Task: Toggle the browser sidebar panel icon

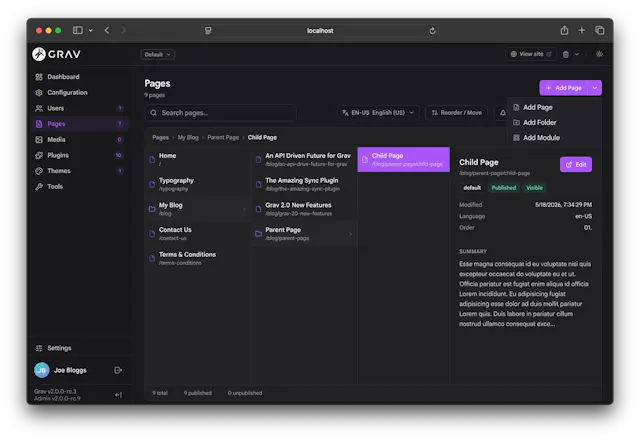Action: [x=78, y=30]
